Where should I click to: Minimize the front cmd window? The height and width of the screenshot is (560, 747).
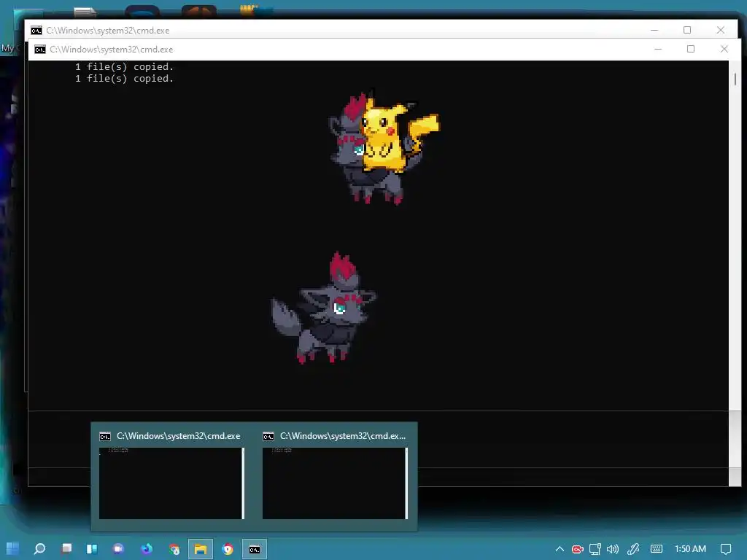click(x=658, y=49)
